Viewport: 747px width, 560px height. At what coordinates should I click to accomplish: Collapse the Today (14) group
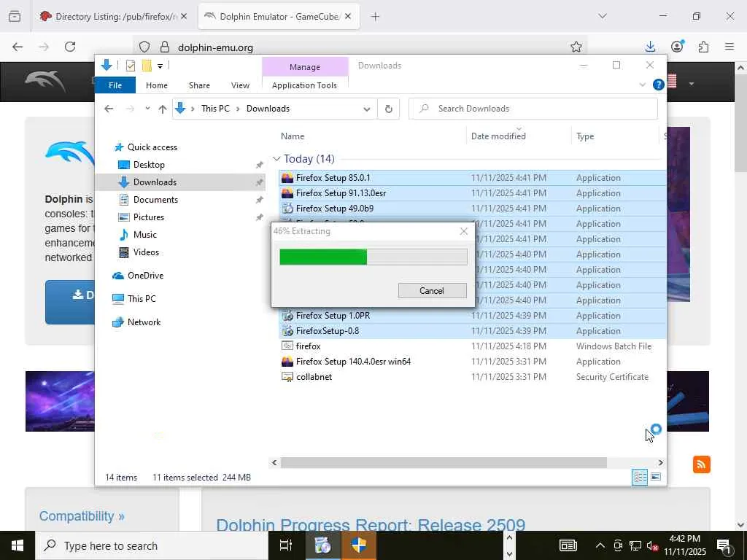[276, 159]
